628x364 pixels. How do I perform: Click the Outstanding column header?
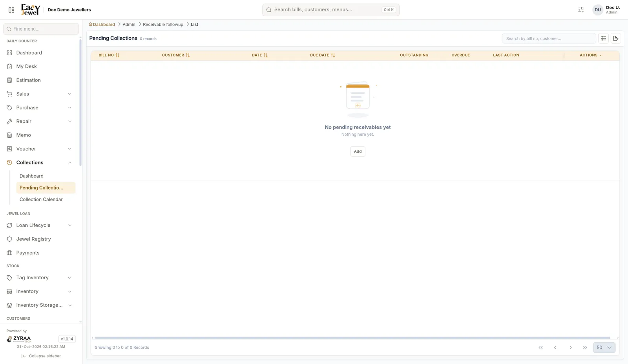tap(414, 55)
